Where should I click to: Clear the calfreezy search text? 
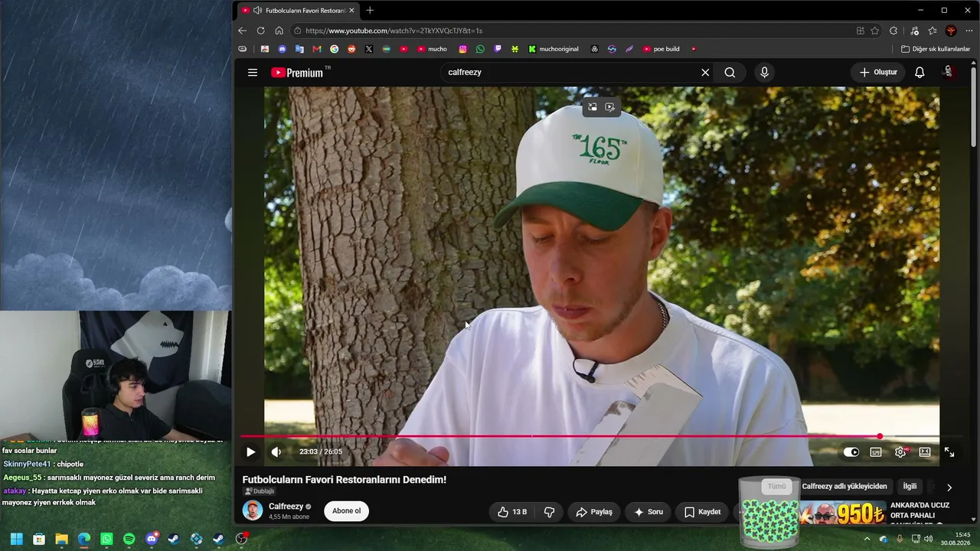(x=705, y=73)
